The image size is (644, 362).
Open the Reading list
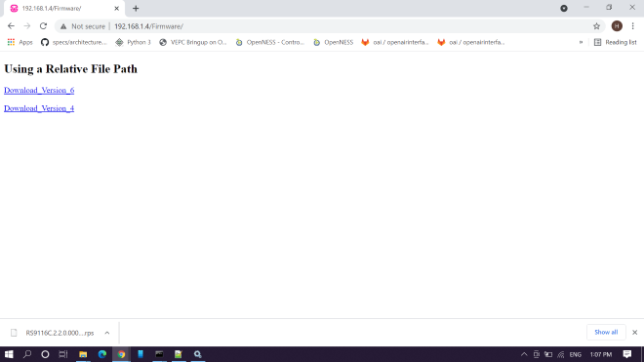tap(615, 42)
